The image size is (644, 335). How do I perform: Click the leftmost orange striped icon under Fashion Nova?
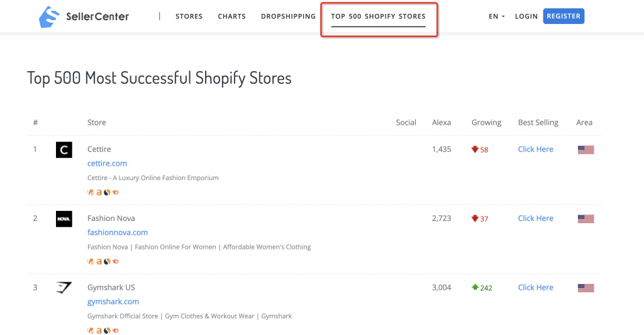pyautogui.click(x=91, y=261)
